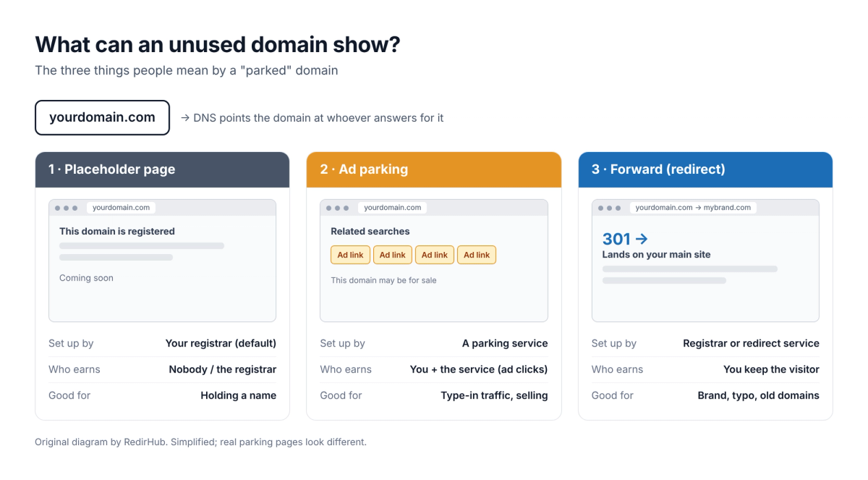The image size is (868, 480).
Task: Click the 'yourdomain.com → mybrand.com' URL bar
Action: (x=693, y=208)
